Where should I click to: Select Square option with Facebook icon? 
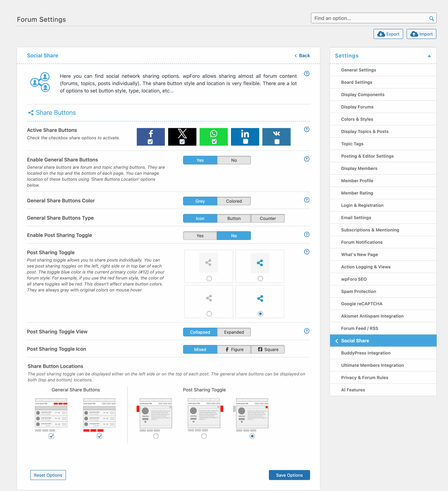[268, 349]
